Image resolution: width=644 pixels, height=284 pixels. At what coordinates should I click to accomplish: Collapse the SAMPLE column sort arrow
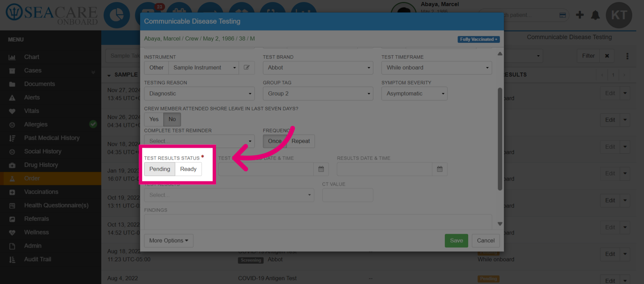[109, 75]
